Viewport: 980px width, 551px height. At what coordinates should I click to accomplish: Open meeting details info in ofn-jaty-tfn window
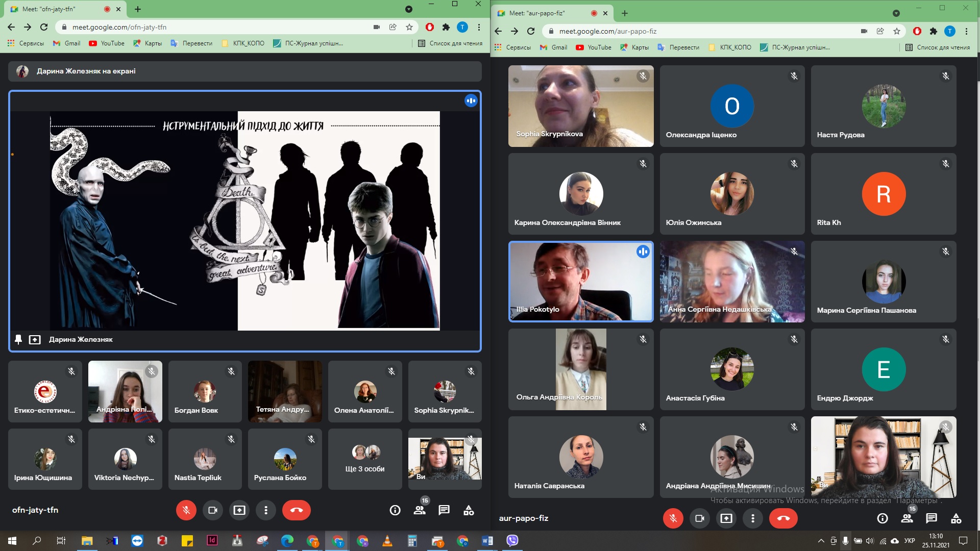click(395, 510)
